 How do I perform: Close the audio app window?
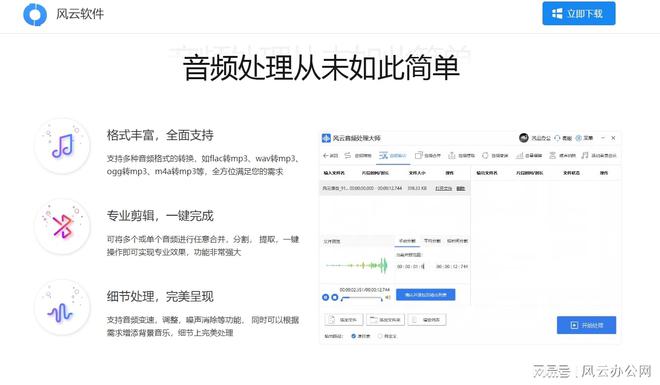[613, 138]
